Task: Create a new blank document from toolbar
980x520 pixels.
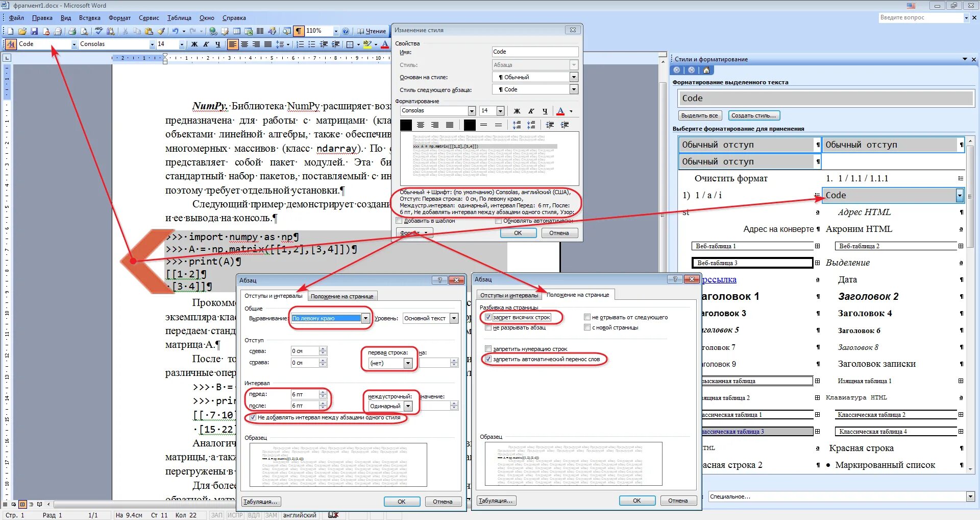Action: pos(11,31)
